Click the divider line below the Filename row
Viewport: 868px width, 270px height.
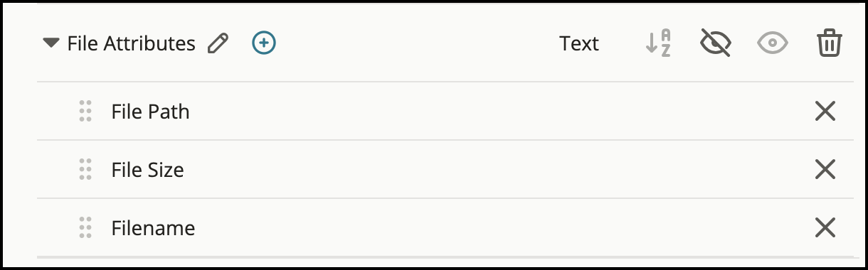pos(445,256)
